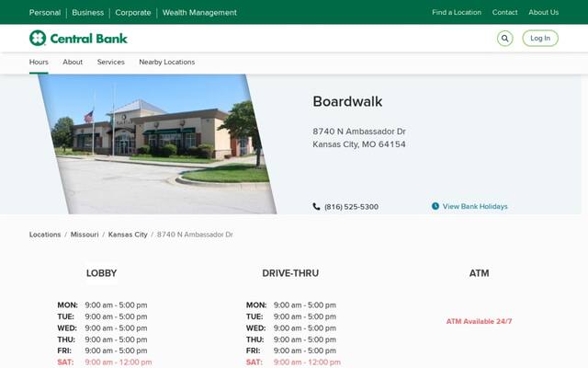The height and width of the screenshot is (368, 588).
Task: Go to Missouri breadcrumb
Action: coord(85,235)
